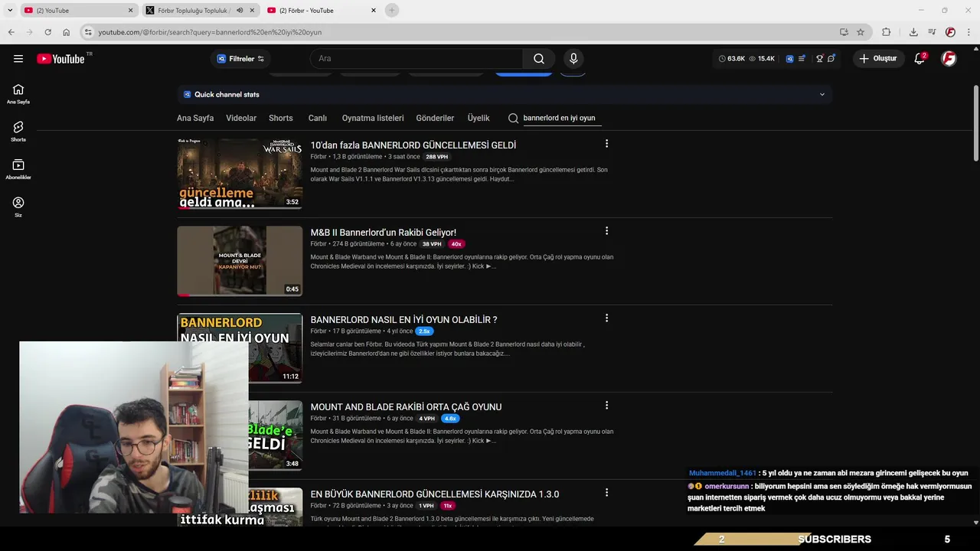Open the vidIQ list icon in stats bar
The height and width of the screenshot is (551, 980).
(802, 59)
